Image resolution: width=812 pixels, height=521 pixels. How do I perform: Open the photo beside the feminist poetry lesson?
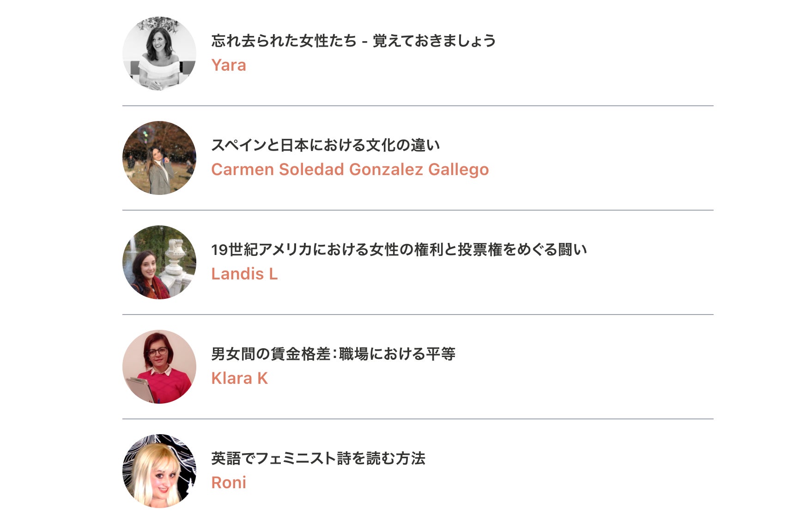coord(159,471)
